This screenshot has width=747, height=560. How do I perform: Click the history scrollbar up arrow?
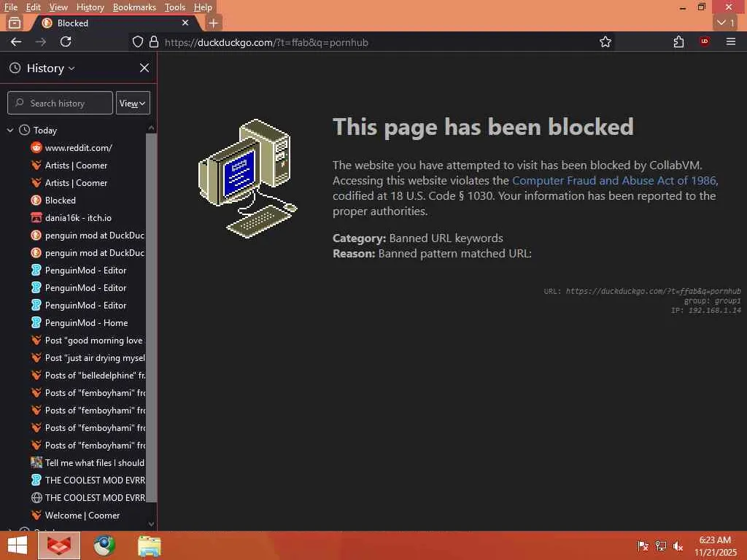click(x=151, y=128)
